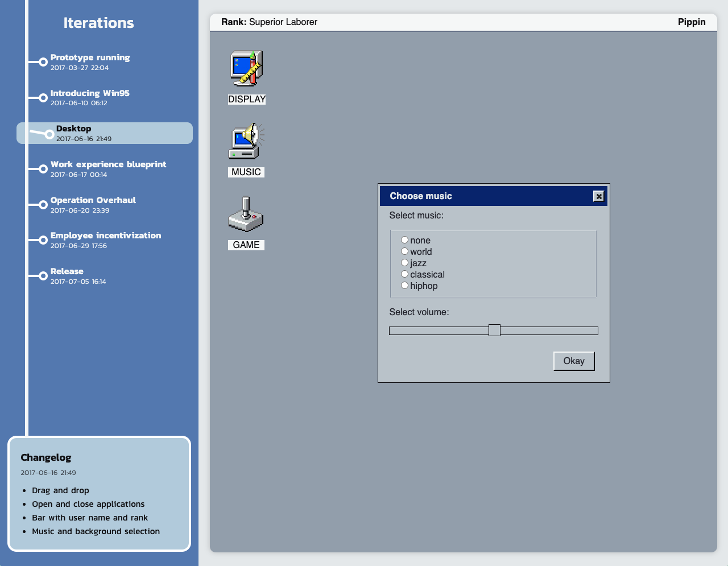
Task: Go to Prototype running iteration
Action: click(x=90, y=57)
